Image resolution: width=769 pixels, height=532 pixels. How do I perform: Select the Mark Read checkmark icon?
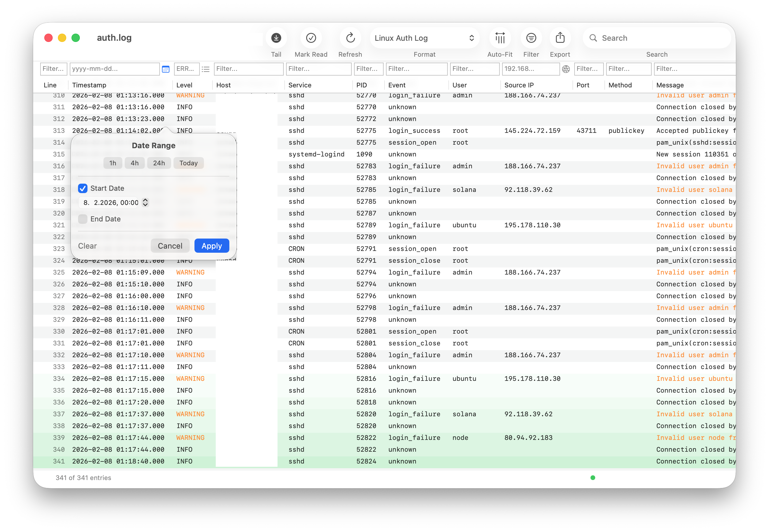point(311,38)
